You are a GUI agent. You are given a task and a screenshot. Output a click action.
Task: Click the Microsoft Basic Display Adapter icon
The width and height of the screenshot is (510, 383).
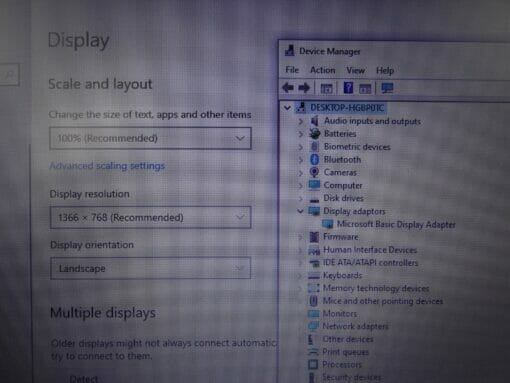328,224
